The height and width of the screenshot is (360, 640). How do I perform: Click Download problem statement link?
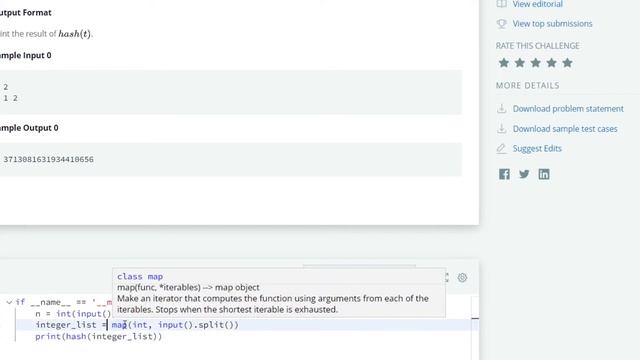[x=568, y=109]
